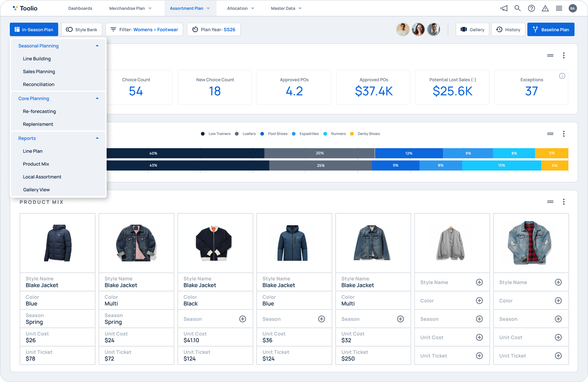
Task: Open the hamburger navigation menu icon
Action: (559, 8)
